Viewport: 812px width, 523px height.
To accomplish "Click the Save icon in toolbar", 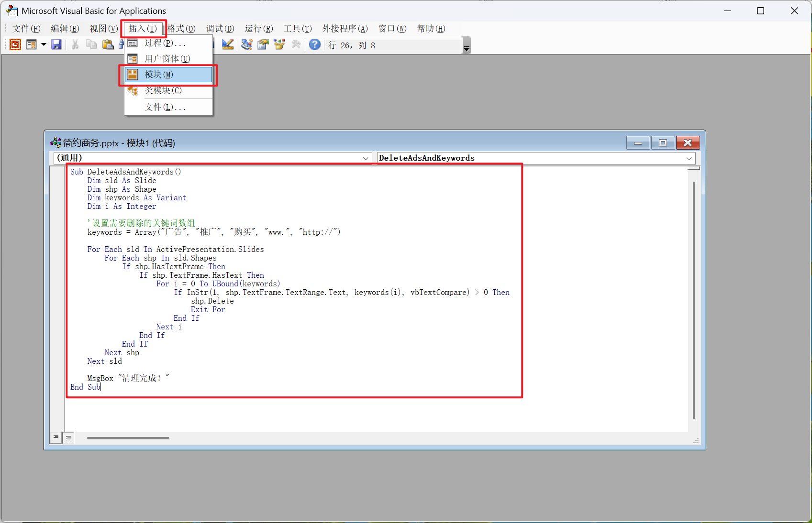I will tap(56, 45).
